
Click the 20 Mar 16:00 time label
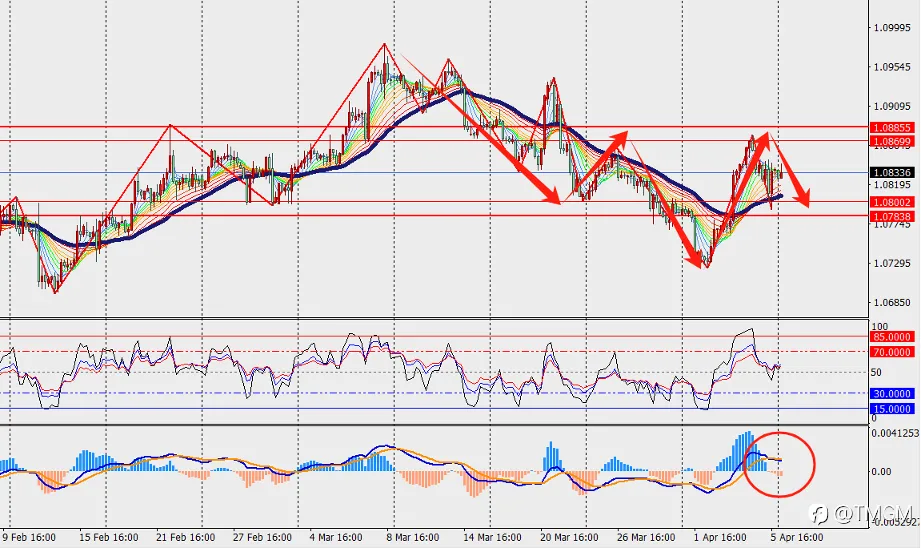[x=569, y=537]
